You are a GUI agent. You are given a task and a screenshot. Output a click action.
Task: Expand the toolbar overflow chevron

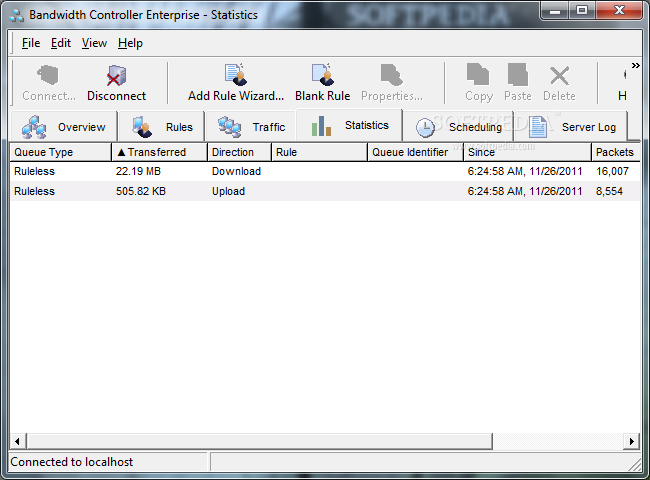(x=635, y=65)
